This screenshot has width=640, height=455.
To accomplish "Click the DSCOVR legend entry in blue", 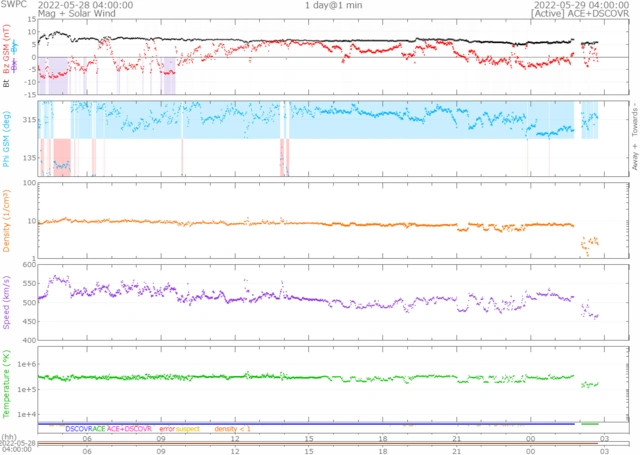I will point(79,429).
